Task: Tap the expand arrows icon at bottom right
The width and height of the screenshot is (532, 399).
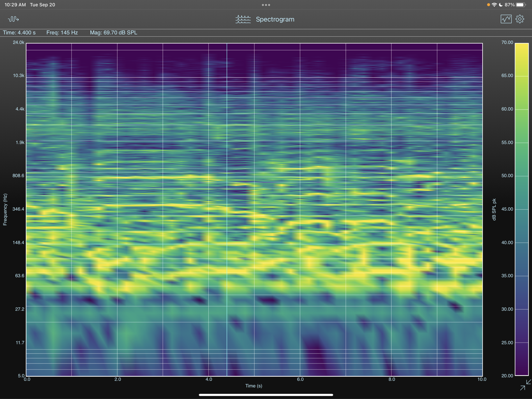Action: 525,385
